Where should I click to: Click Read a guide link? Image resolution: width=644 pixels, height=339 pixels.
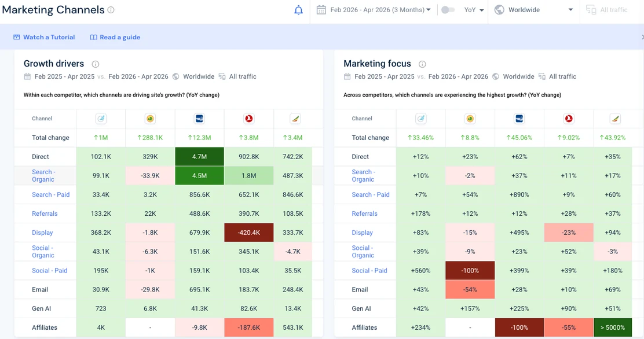tap(120, 37)
